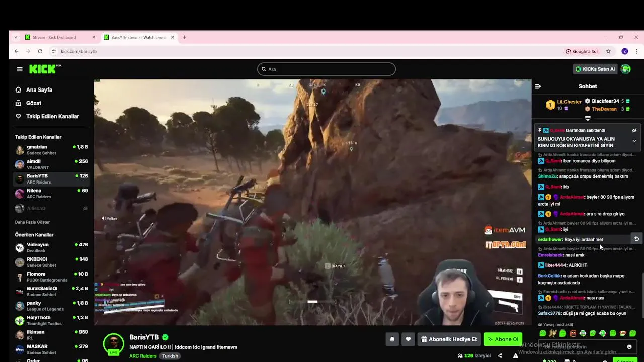The image size is (644, 362).
Task: Open Flomore PUBG channel
Action: pos(51,277)
